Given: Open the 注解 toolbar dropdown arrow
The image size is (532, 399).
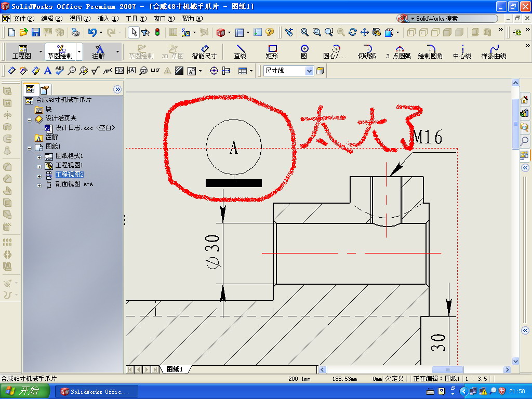Looking at the screenshot, I should pos(118,51).
